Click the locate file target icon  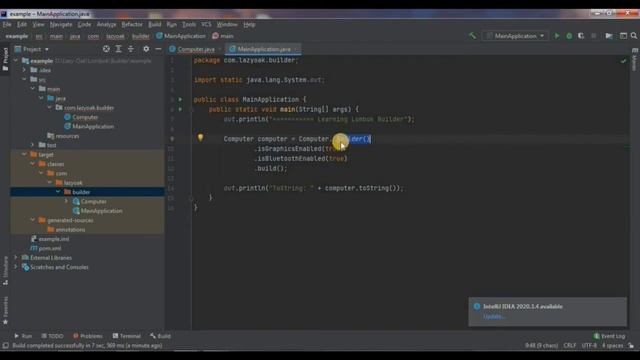click(106, 49)
